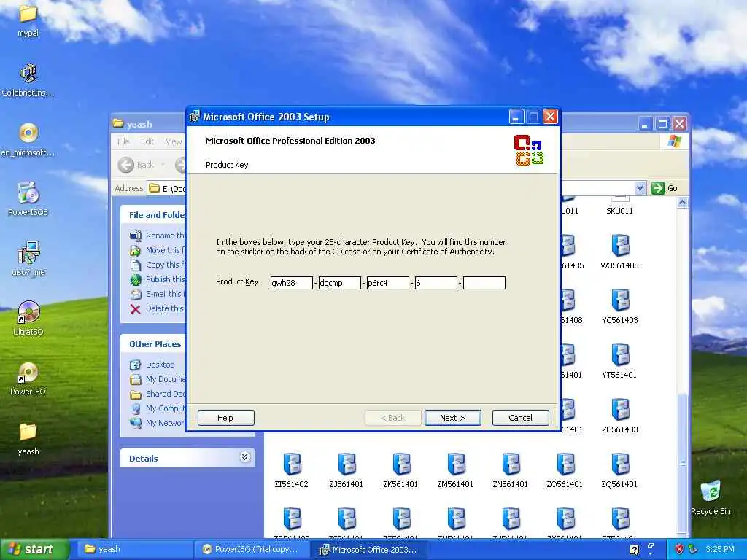This screenshot has width=747, height=560.
Task: Click the Microsoft Office logo in setup
Action: click(x=529, y=150)
